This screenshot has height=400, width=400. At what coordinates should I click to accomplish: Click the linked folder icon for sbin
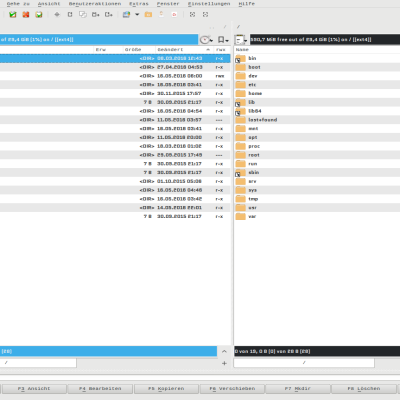[x=240, y=173]
